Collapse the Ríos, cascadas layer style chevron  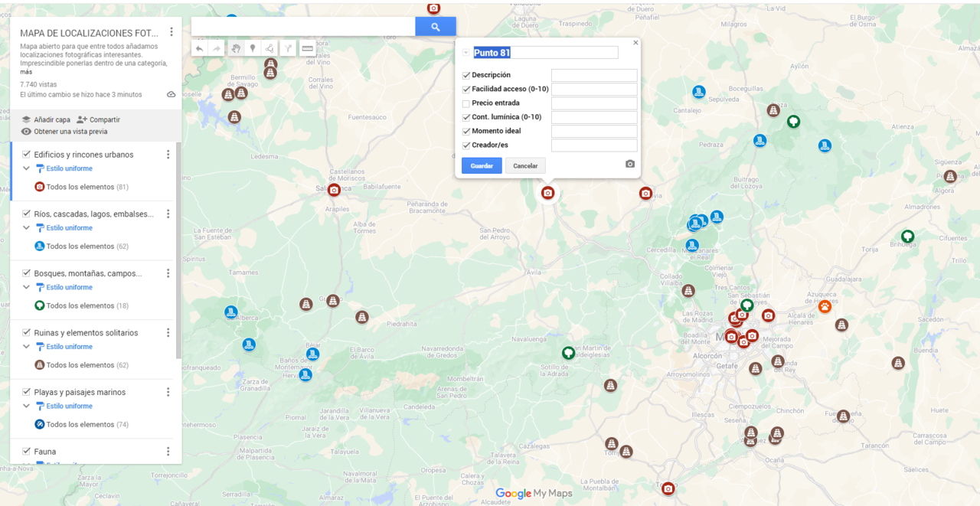[x=27, y=228]
